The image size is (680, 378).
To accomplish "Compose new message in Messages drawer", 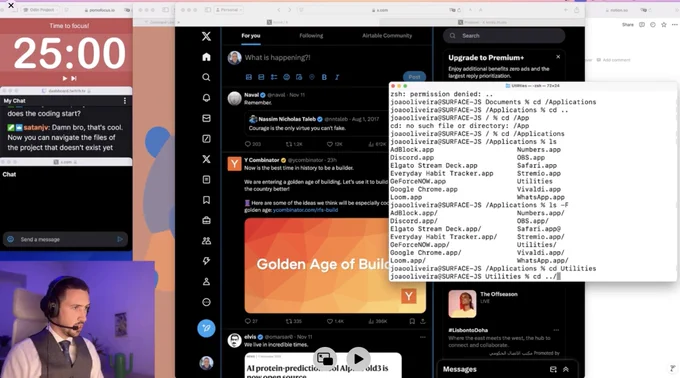I will (553, 369).
